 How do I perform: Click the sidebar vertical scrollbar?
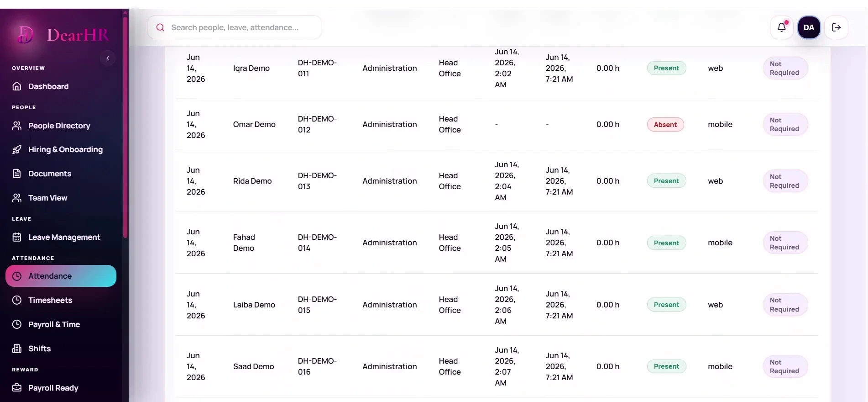point(125,123)
